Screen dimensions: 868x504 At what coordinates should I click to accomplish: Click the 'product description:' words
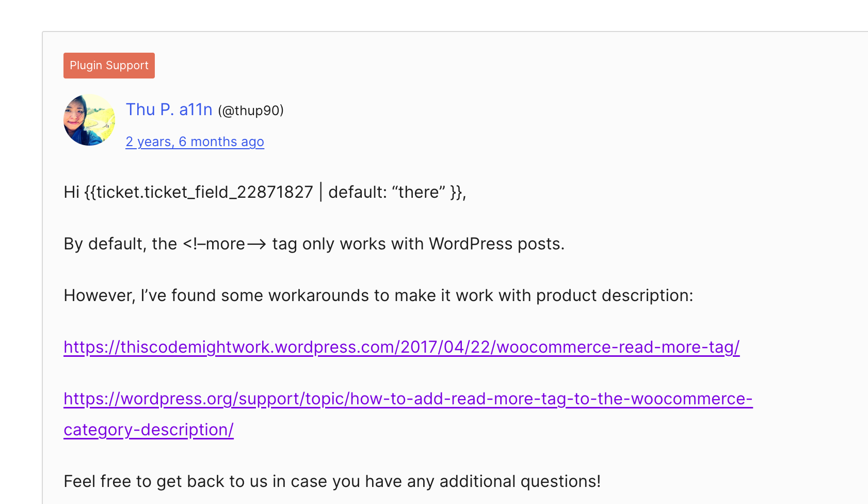pyautogui.click(x=615, y=295)
